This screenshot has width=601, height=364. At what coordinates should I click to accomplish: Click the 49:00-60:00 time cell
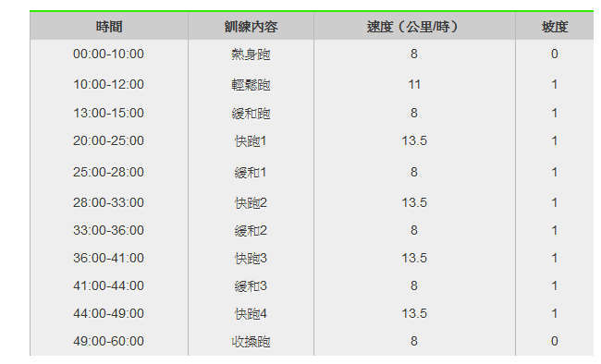point(109,341)
